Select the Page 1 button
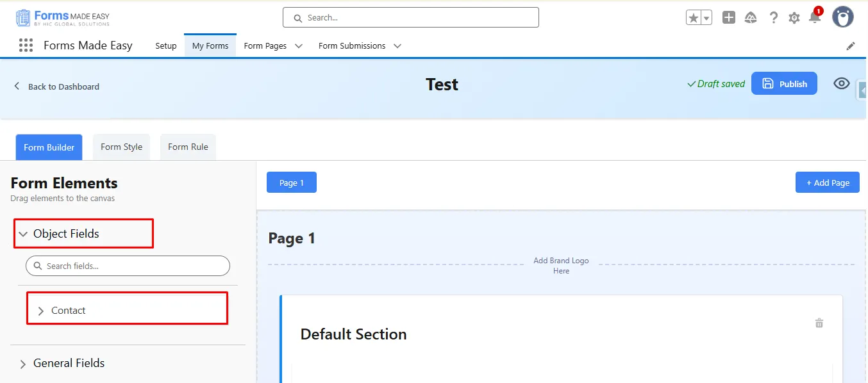This screenshot has width=868, height=383. [292, 183]
